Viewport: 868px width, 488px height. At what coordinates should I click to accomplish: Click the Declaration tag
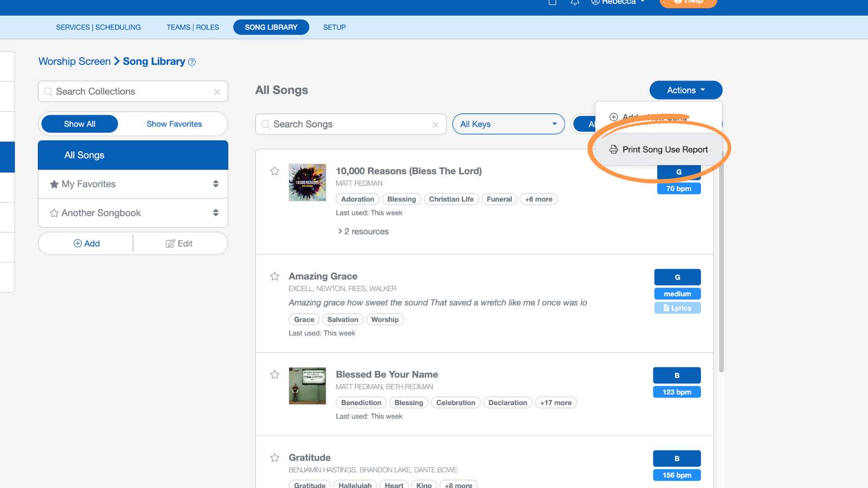click(x=508, y=403)
